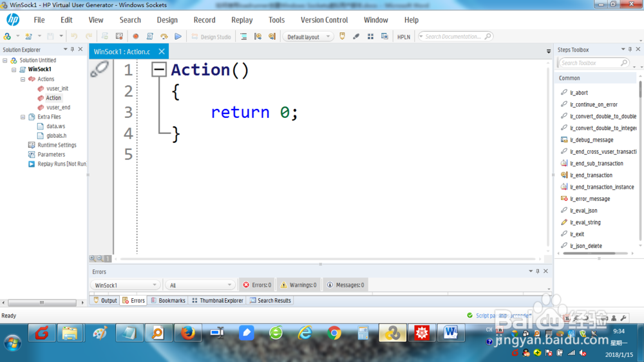644x362 pixels.
Task: Toggle the Messages: 0 filter button
Action: (346, 285)
